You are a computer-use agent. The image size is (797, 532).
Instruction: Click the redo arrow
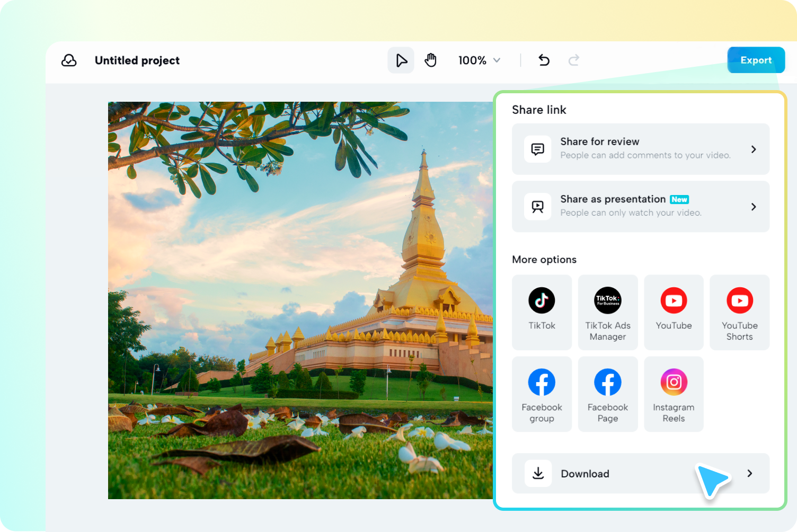pyautogui.click(x=574, y=60)
